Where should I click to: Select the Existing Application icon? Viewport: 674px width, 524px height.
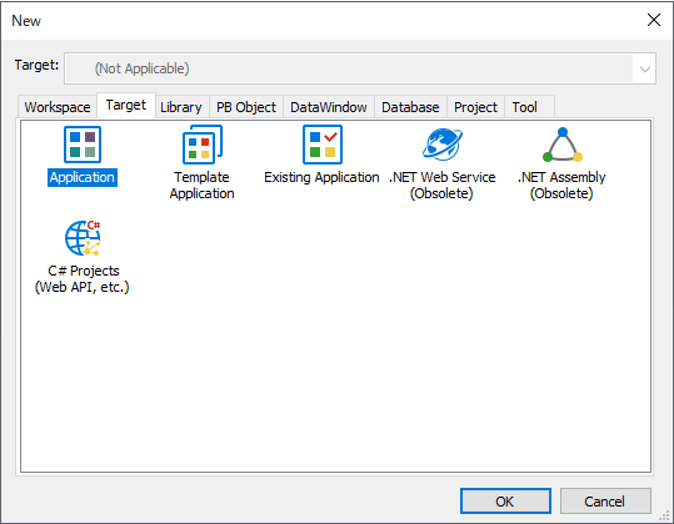click(322, 146)
